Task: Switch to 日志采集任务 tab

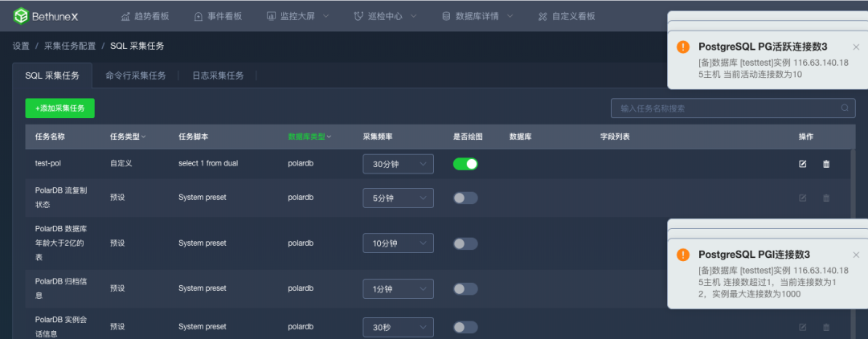Action: click(218, 76)
